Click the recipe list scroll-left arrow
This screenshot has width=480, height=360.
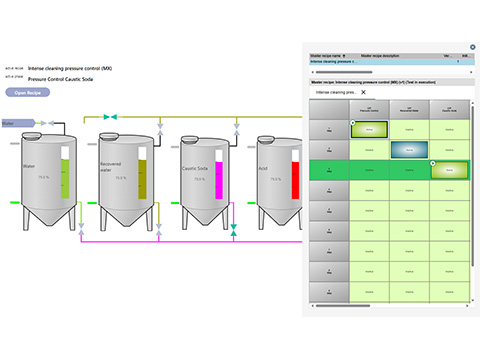312,72
